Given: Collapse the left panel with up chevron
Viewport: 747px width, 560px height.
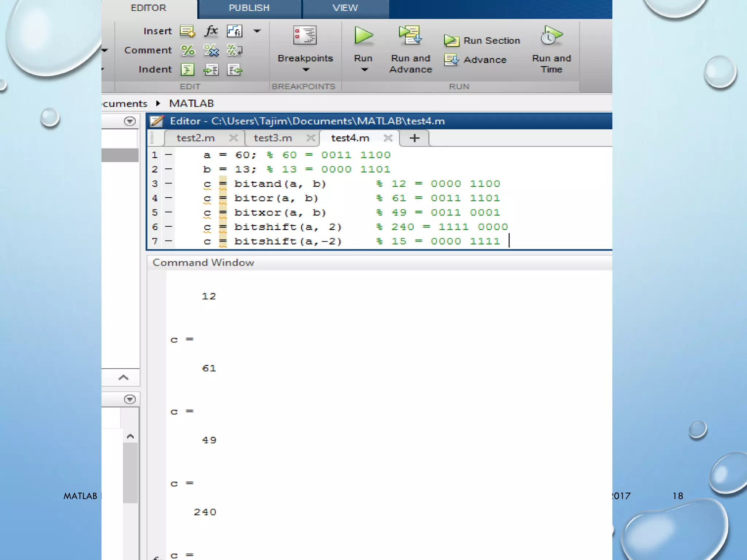Looking at the screenshot, I should (124, 378).
